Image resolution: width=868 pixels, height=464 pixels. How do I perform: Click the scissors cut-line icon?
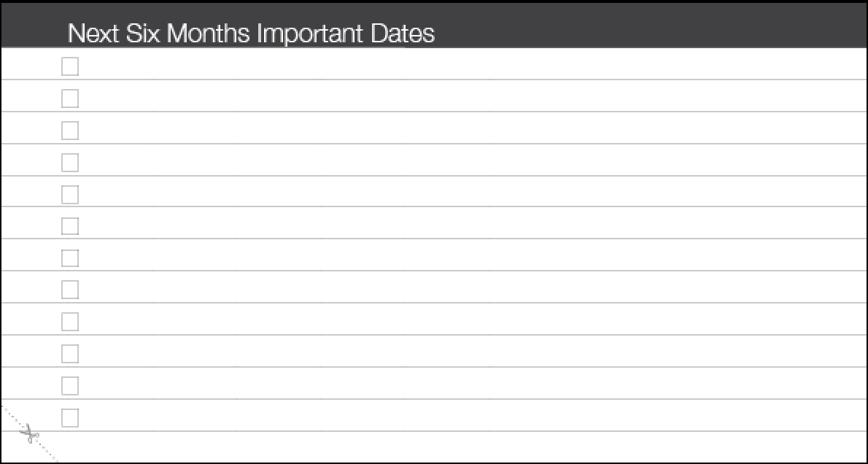(31, 436)
